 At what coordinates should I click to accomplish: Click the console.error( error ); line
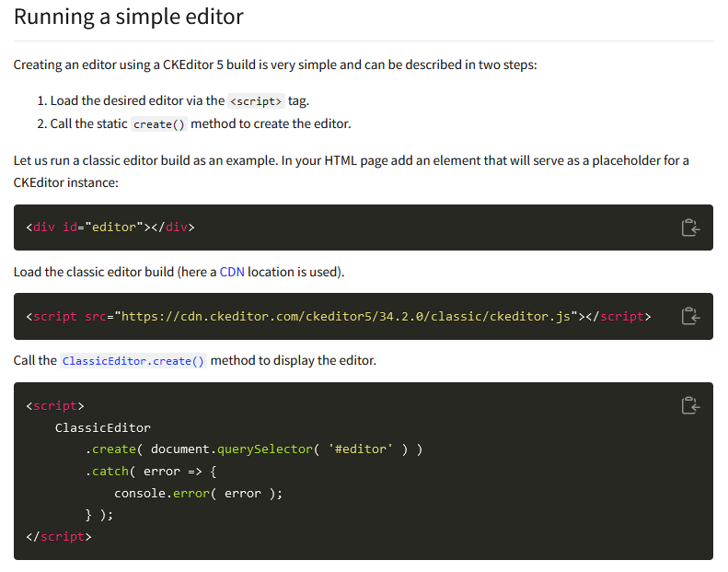tap(198, 494)
